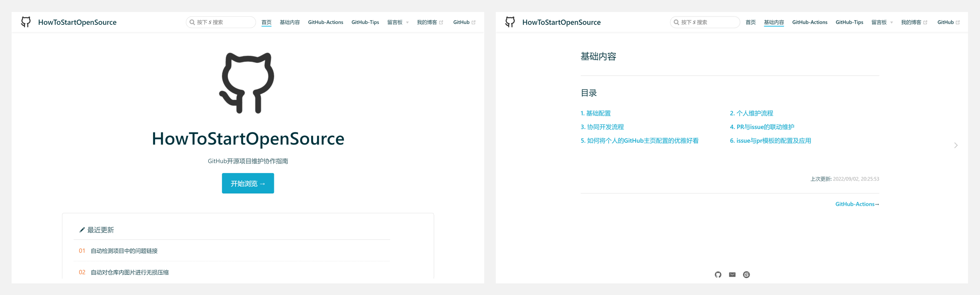Click HowToStartOpenSource title in right header
This screenshot has height=295, width=980.
pos(561,22)
